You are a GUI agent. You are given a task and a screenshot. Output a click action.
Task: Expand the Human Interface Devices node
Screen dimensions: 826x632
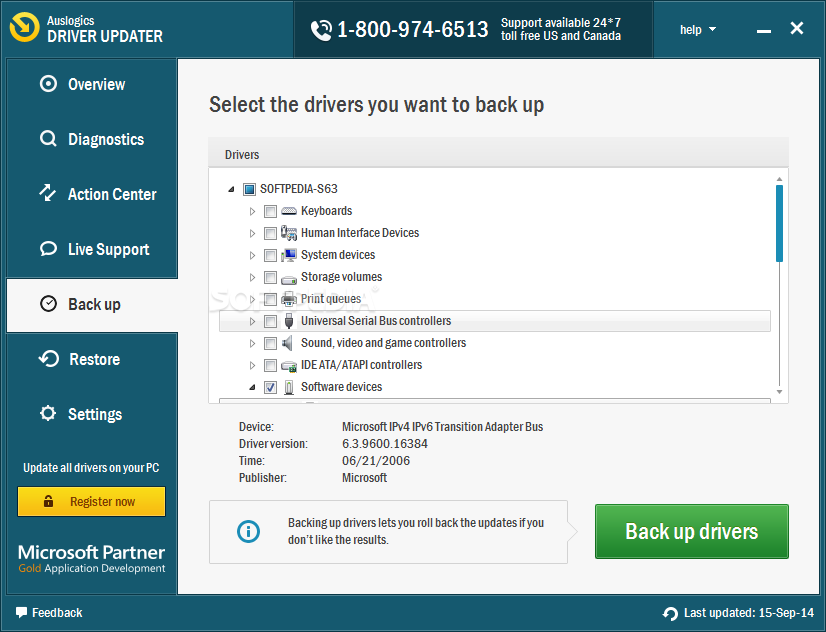pos(252,233)
